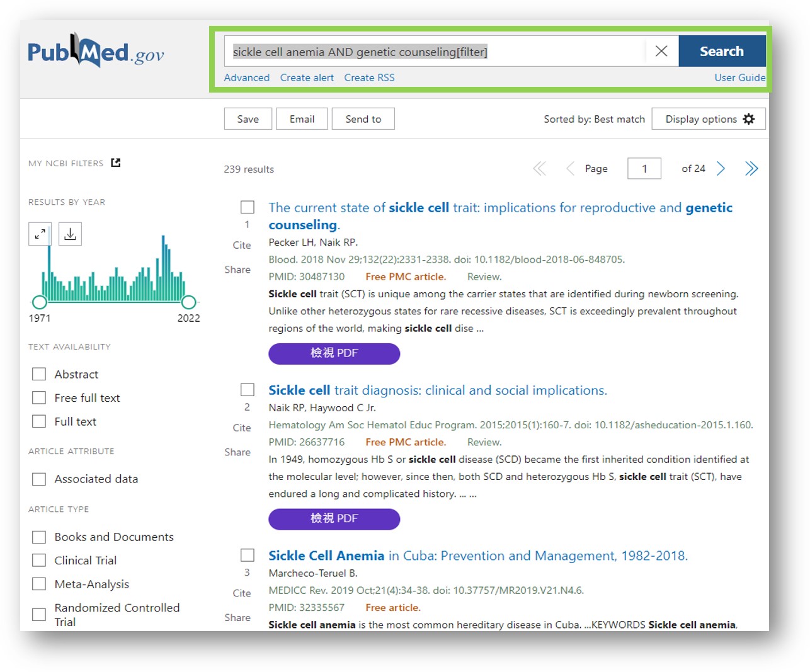Select the 2022 year slider handle
The height and width of the screenshot is (672, 810).
coord(188,302)
